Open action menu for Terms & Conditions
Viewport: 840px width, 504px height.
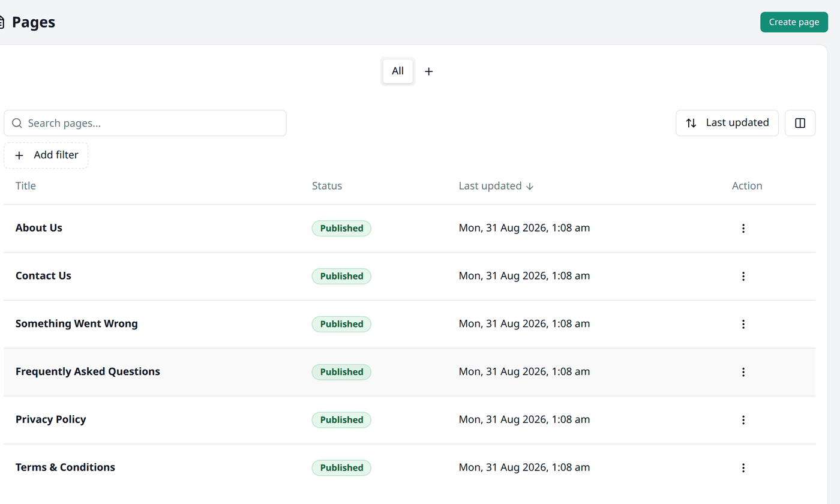(x=743, y=468)
